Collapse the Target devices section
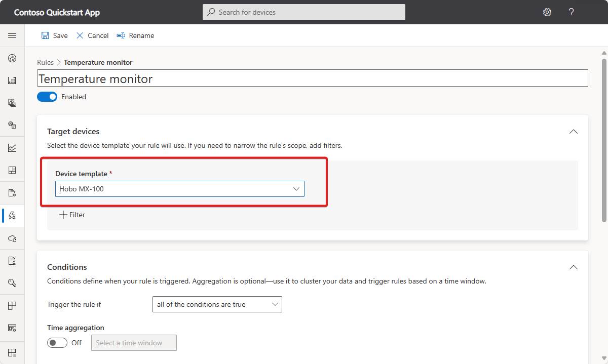The width and height of the screenshot is (608, 364). click(573, 131)
